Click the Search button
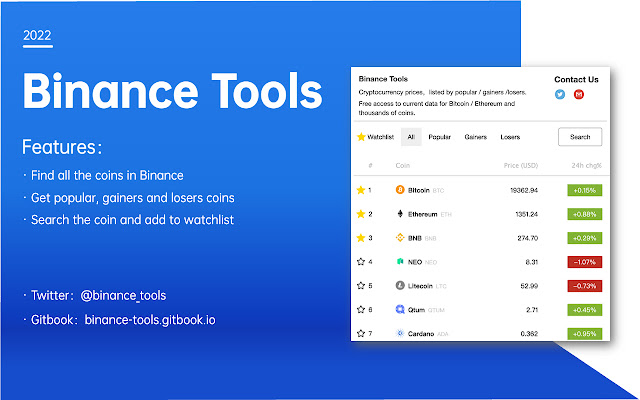 pyautogui.click(x=580, y=137)
